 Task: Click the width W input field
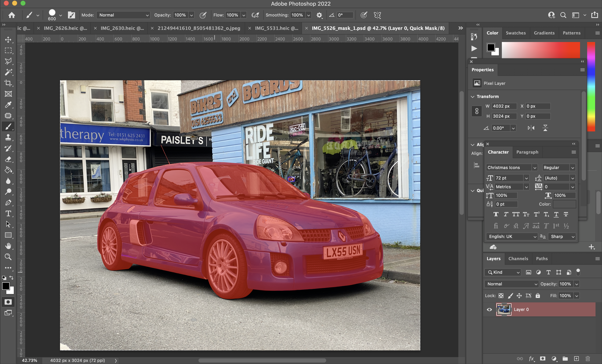[504, 106]
